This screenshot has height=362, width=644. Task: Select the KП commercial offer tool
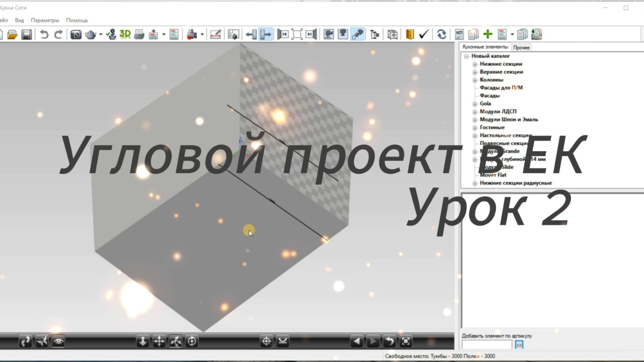click(460, 34)
